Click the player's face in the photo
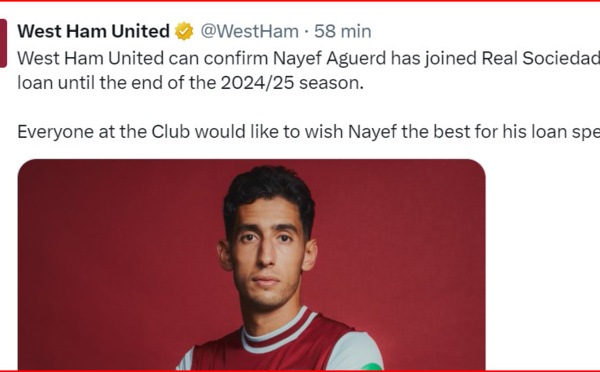This screenshot has height=372, width=600. coord(267,255)
